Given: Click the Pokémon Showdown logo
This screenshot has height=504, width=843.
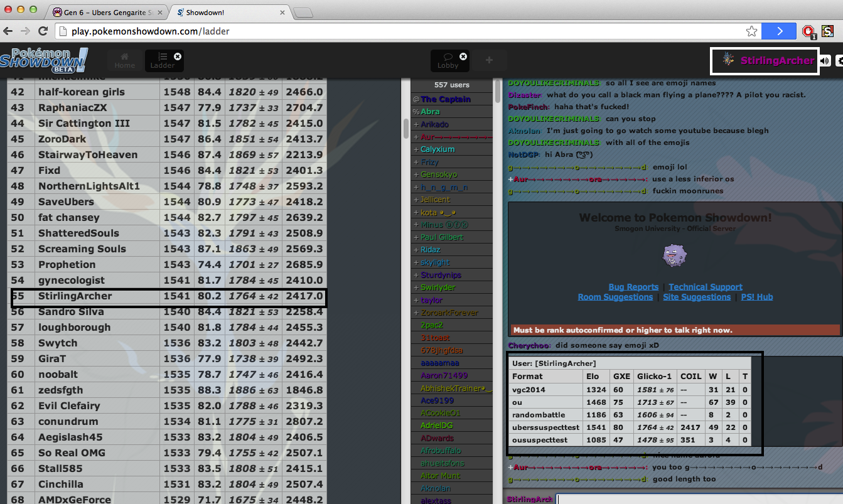Looking at the screenshot, I should click(44, 60).
